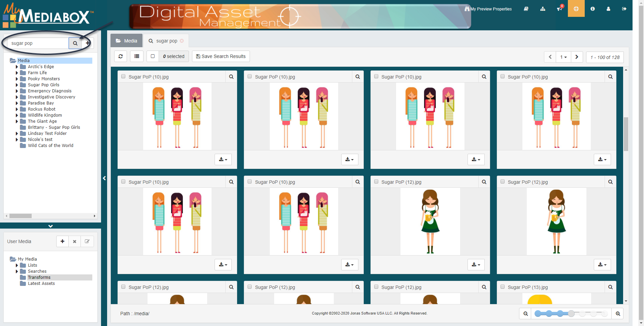Preview first Sugar PoP (10).jpg in the top row
The width and height of the screenshot is (644, 326).
click(231, 77)
